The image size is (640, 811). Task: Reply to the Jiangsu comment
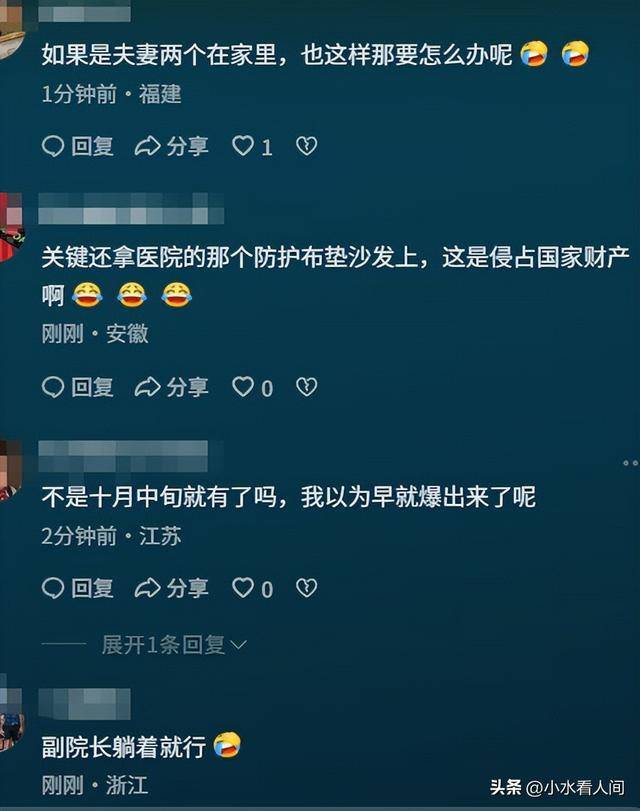click(x=78, y=588)
